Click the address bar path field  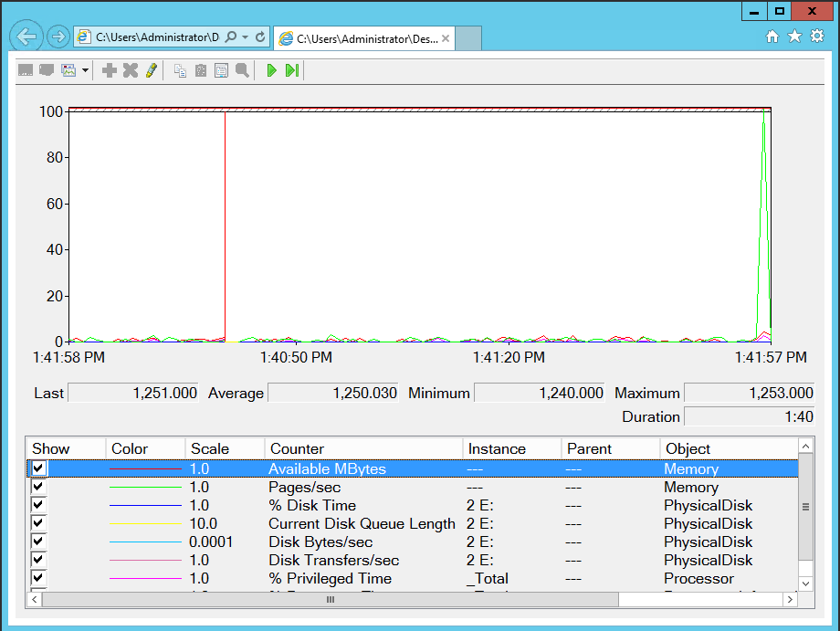pyautogui.click(x=157, y=37)
